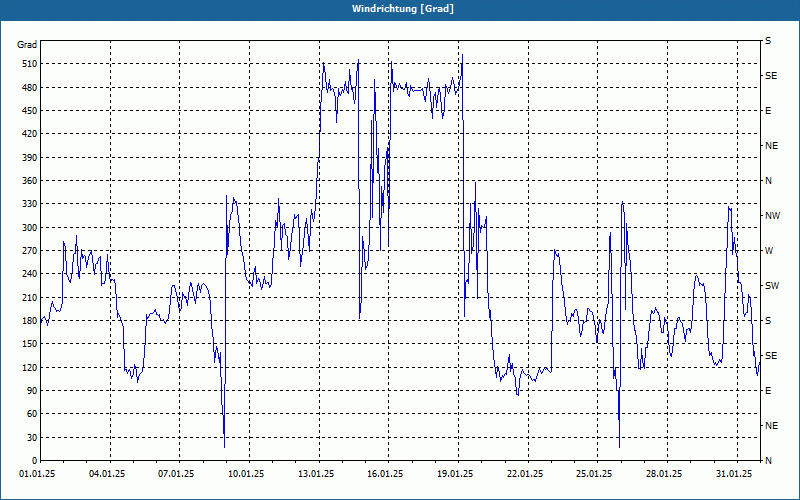Click the 16.01.25 date label
The height and width of the screenshot is (500, 800).
[x=385, y=474]
